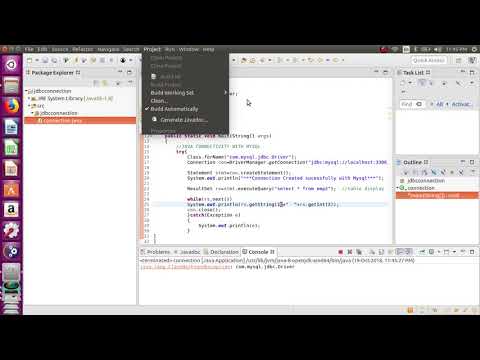Open Firefox from the Ubuntu launcher
This screenshot has height=360, width=480.
point(11,106)
